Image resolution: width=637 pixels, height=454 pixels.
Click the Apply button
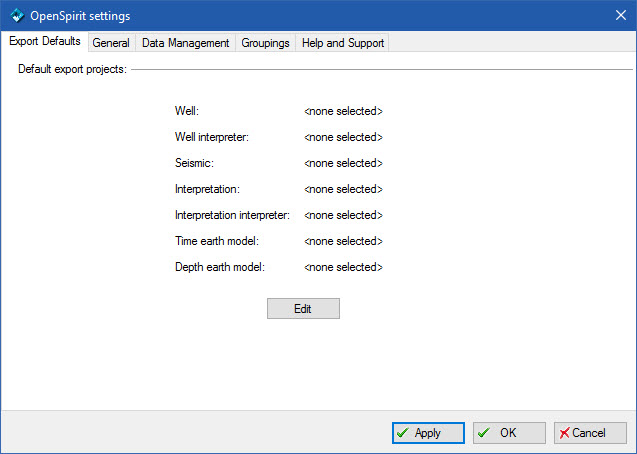[x=428, y=433]
